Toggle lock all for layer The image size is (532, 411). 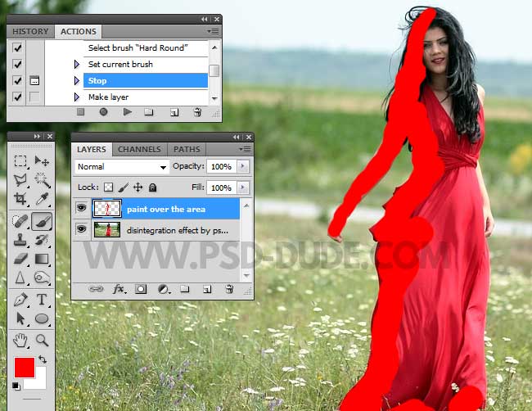(153, 187)
